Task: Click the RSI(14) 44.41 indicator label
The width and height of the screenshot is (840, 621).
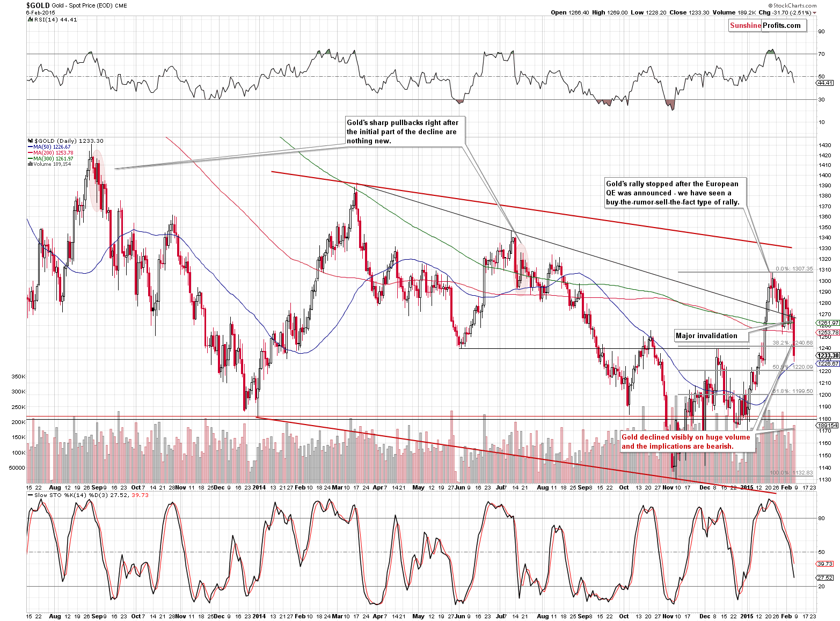Action: (56, 19)
